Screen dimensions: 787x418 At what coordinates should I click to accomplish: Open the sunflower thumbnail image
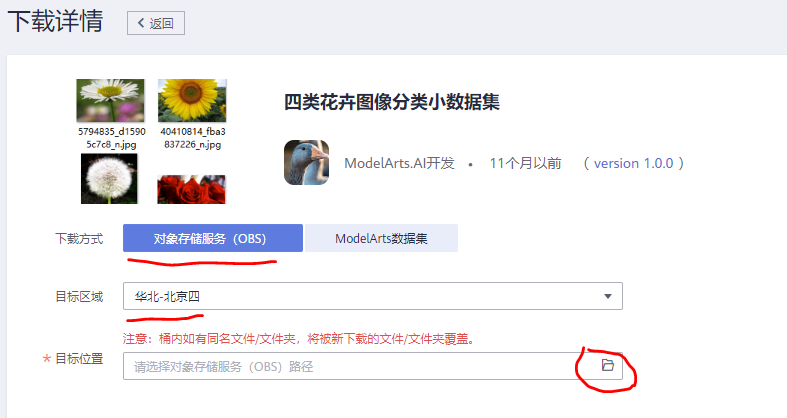tap(192, 100)
